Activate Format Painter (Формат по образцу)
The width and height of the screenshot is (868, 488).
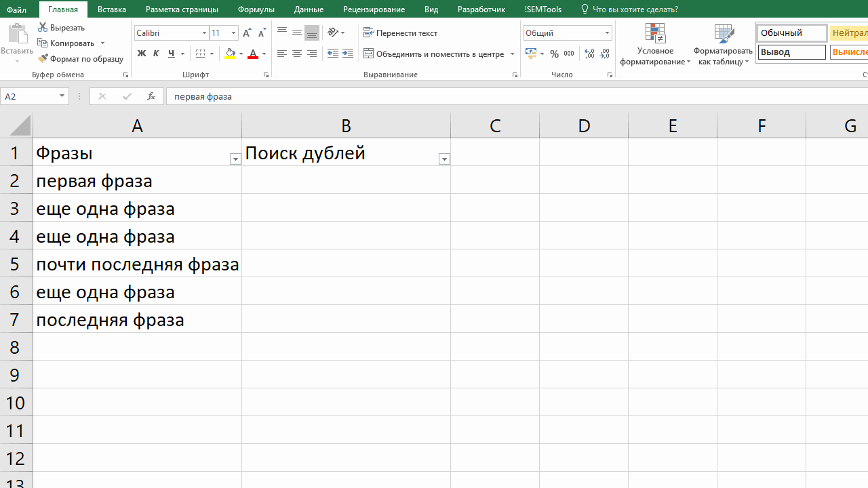(x=80, y=59)
